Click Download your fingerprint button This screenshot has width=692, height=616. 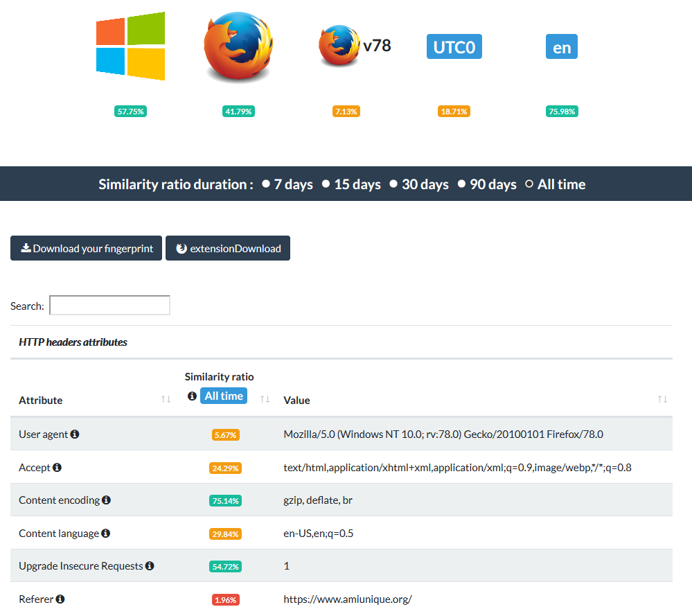(x=86, y=248)
